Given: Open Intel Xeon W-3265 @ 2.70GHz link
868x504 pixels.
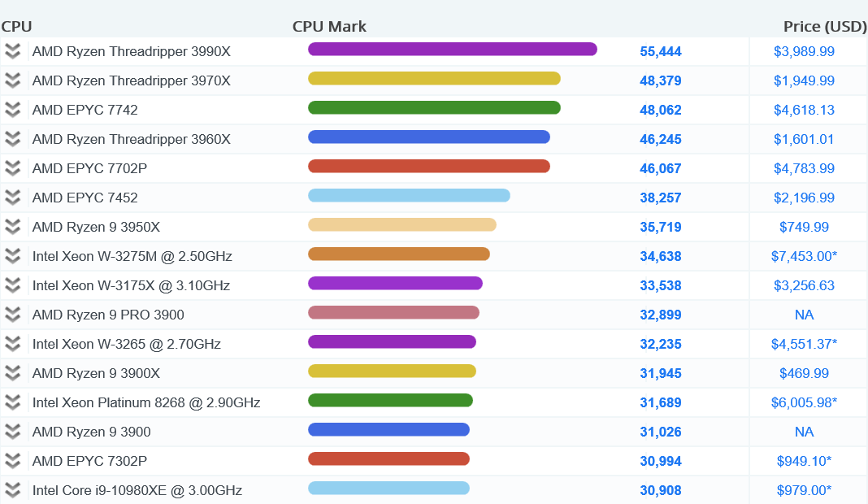Looking at the screenshot, I should 126,344.
